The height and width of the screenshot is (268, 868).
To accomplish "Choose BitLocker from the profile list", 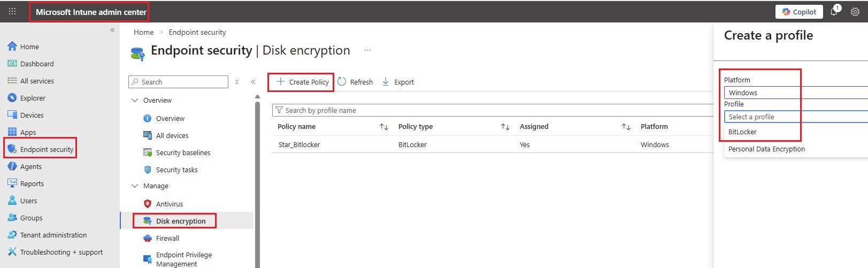I will click(742, 132).
